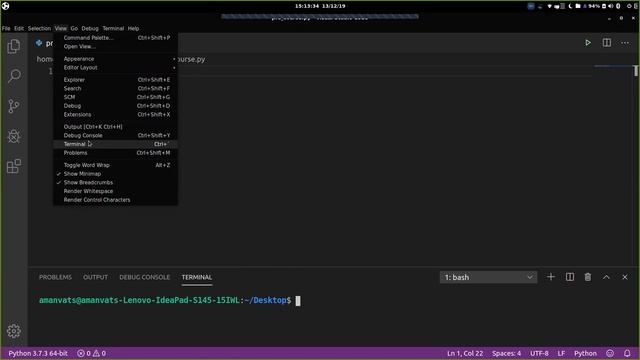
Task: Click the volume icon in system tray
Action: (610, 6)
